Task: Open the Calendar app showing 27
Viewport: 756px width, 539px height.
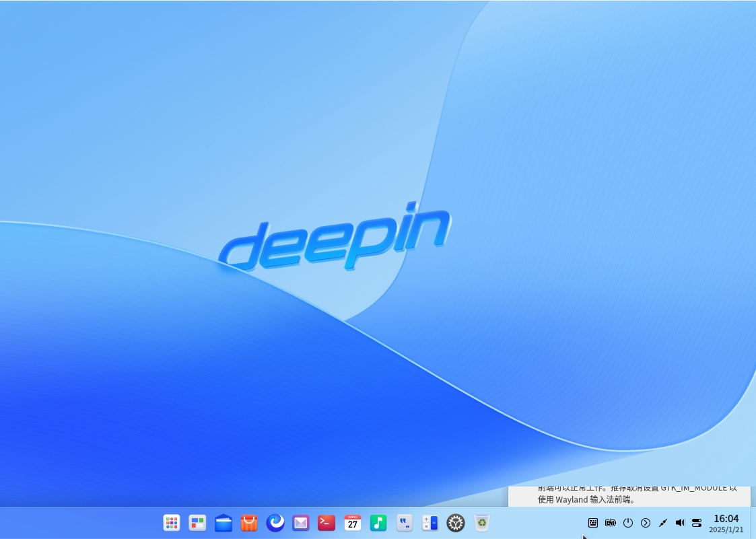Action: coord(353,523)
